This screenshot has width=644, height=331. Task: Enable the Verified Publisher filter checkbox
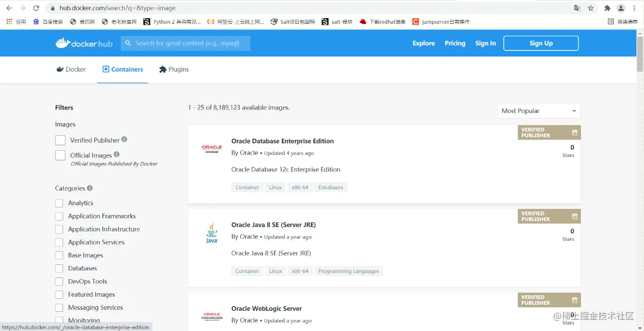pos(61,140)
